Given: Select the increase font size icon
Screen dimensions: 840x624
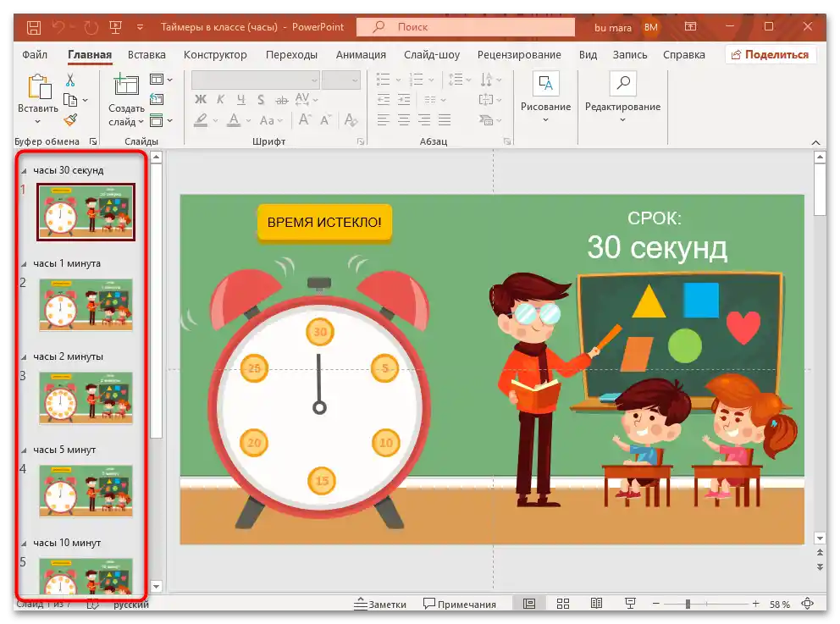Looking at the screenshot, I should [x=303, y=119].
